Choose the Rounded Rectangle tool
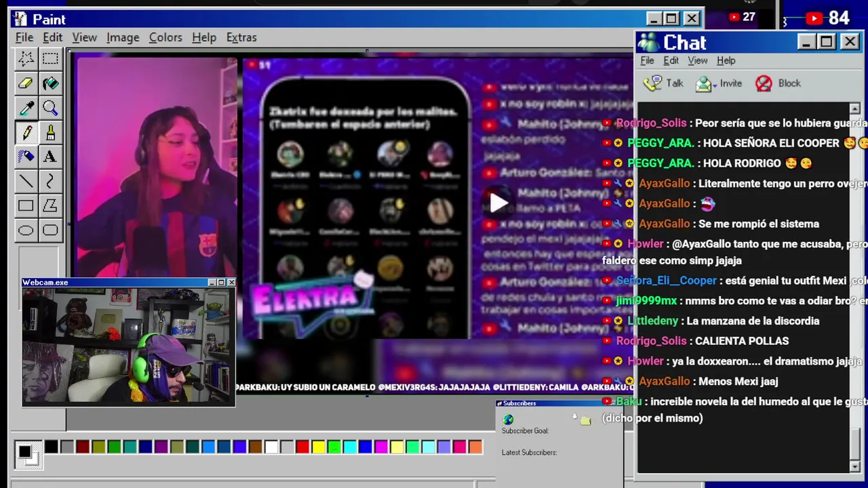This screenshot has height=488, width=868. 50,230
